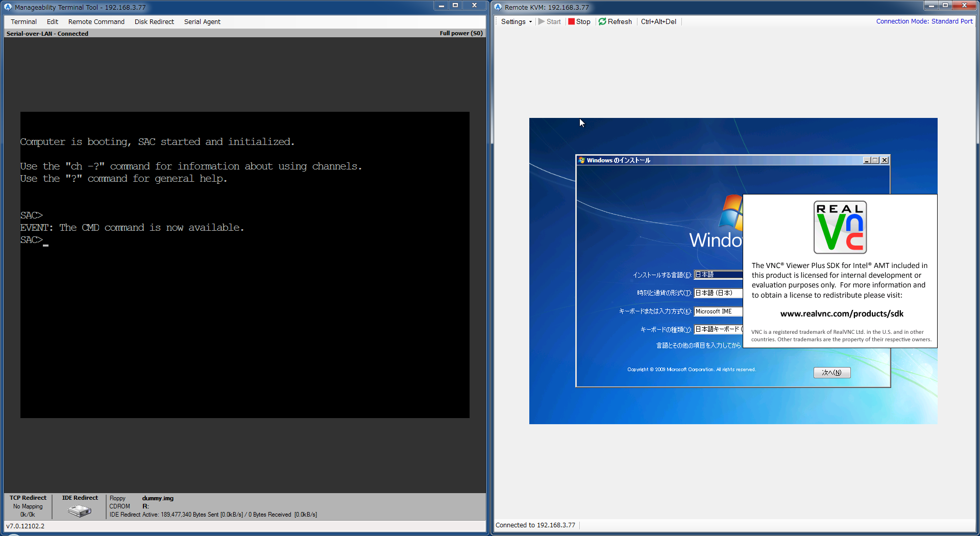Screen dimensions: 980x536
Task: Click the TCP Redirect status label
Action: click(x=28, y=498)
